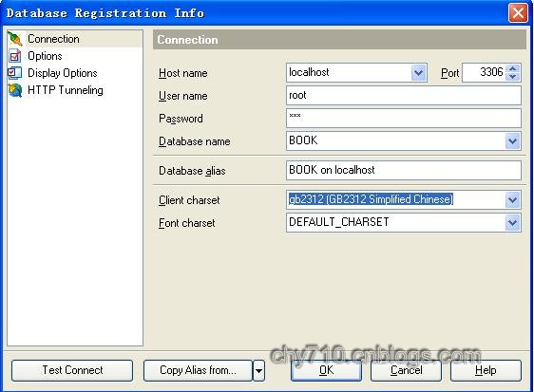Image resolution: width=534 pixels, height=392 pixels.
Task: Select the Connection page label
Action: pyautogui.click(x=53, y=39)
